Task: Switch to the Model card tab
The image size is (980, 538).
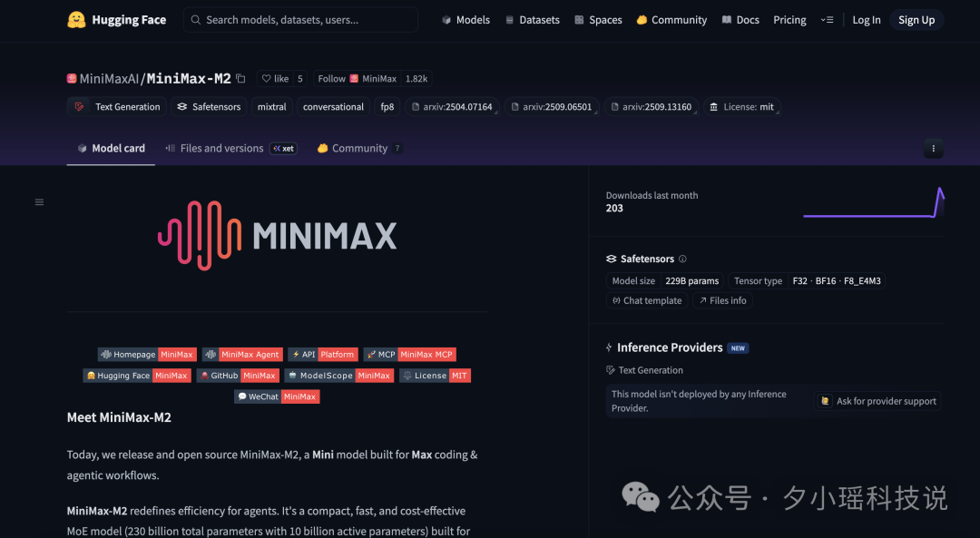Action: pyautogui.click(x=111, y=149)
